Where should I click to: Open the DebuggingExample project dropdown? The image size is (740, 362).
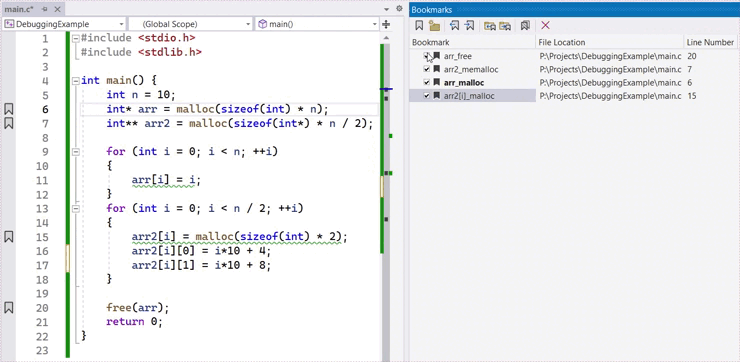[64, 24]
